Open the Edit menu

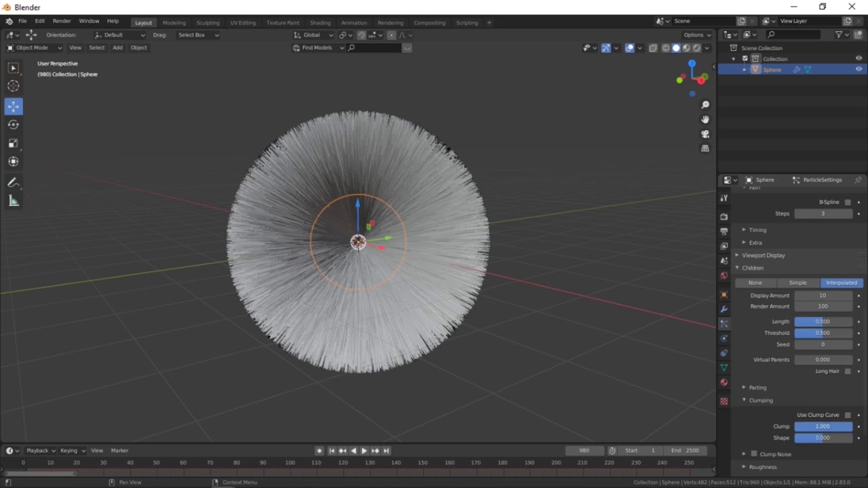(x=40, y=21)
